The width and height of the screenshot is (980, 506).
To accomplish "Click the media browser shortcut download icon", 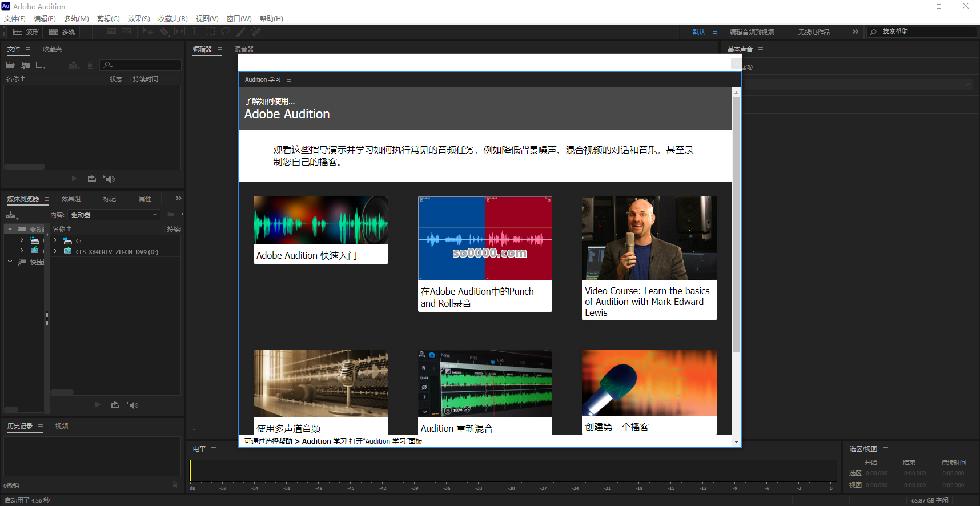I will pos(11,215).
